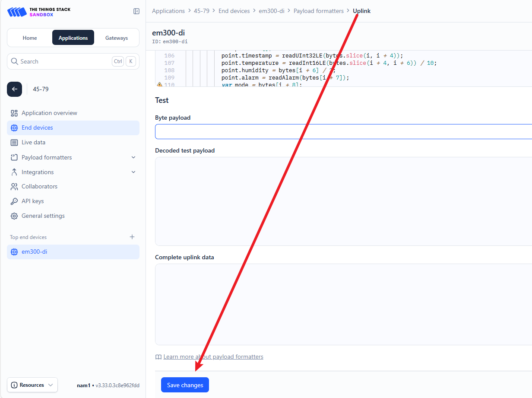Click the ID em300-di text

pyautogui.click(x=170, y=41)
